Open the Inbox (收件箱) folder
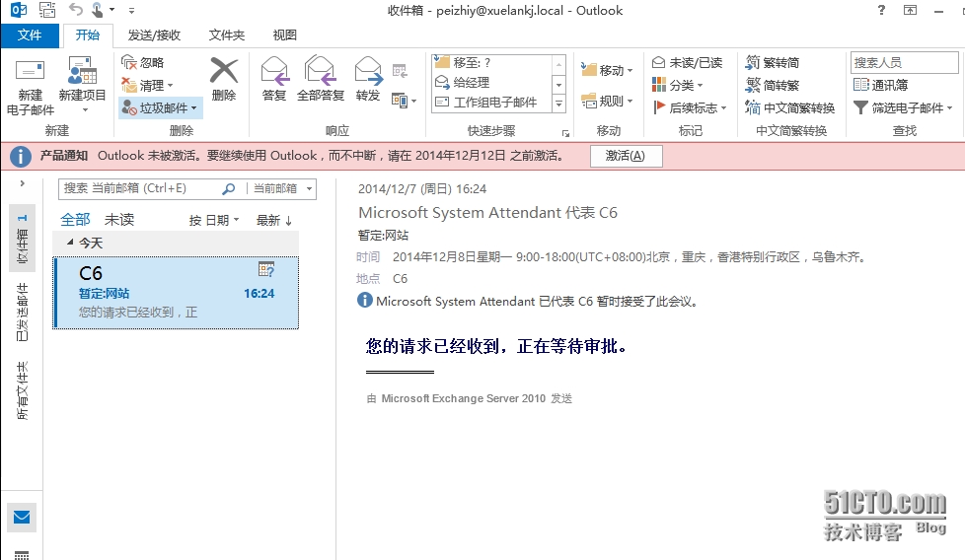Image resolution: width=965 pixels, height=560 pixels. click(x=22, y=240)
